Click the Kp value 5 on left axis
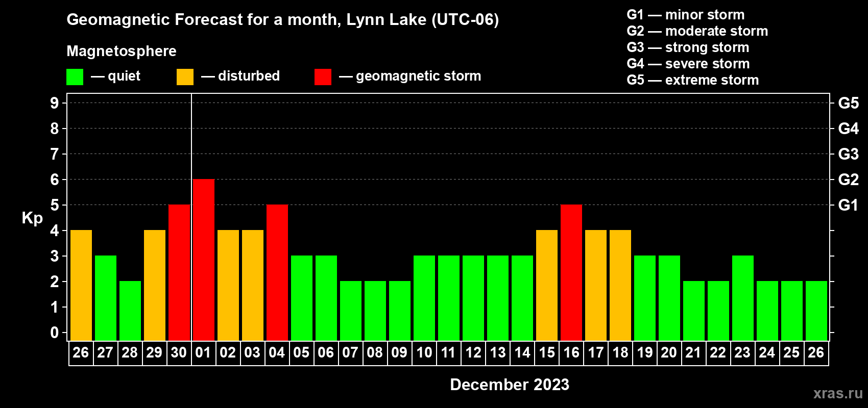Viewport: 868px width, 408px height. (55, 205)
